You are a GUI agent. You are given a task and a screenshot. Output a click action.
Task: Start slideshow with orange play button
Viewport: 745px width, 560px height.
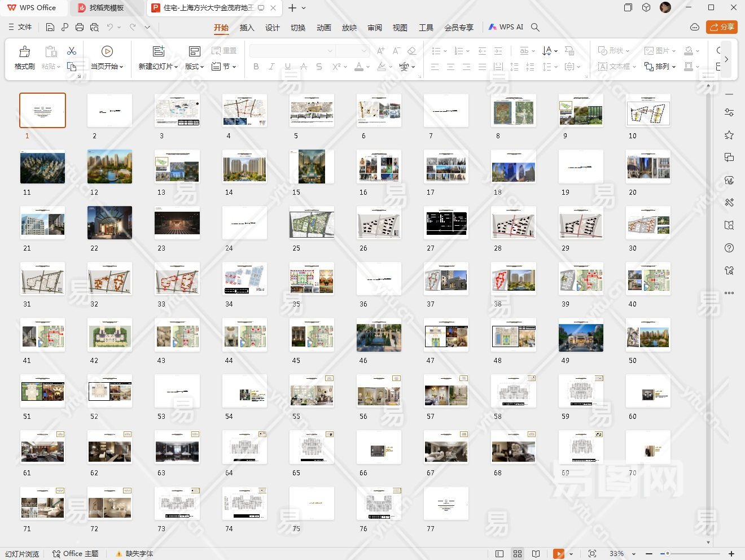(558, 554)
